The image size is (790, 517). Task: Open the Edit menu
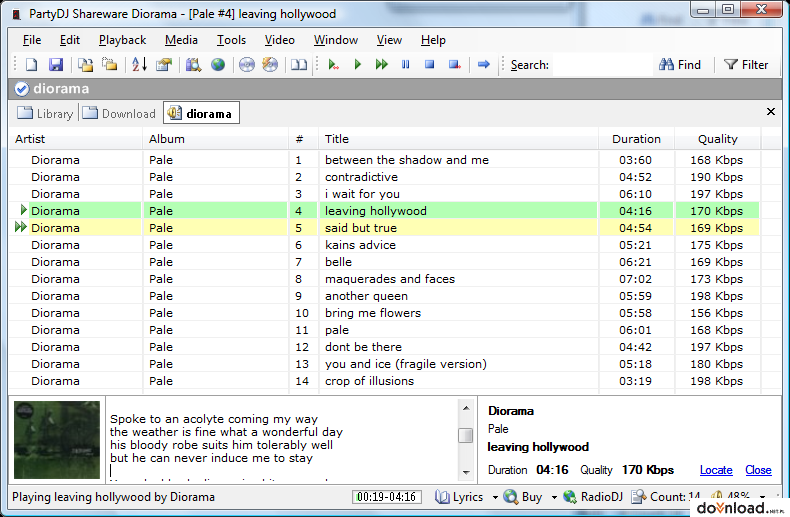pos(70,40)
